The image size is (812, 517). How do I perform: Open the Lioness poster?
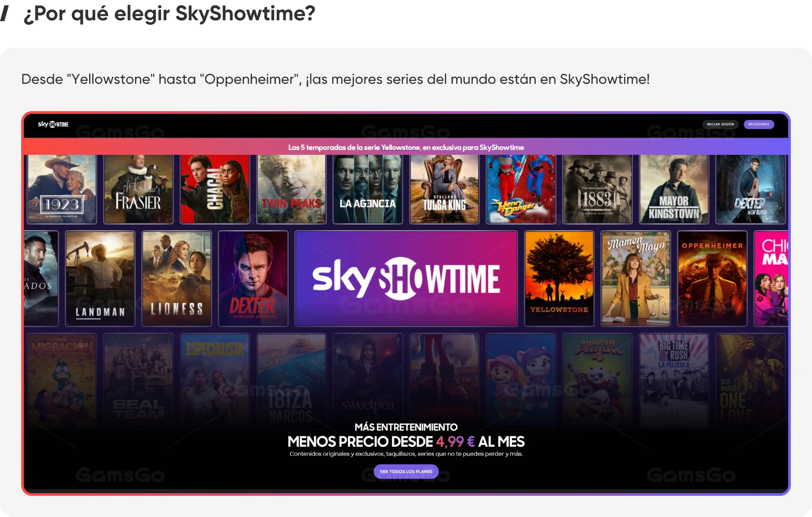(x=177, y=278)
